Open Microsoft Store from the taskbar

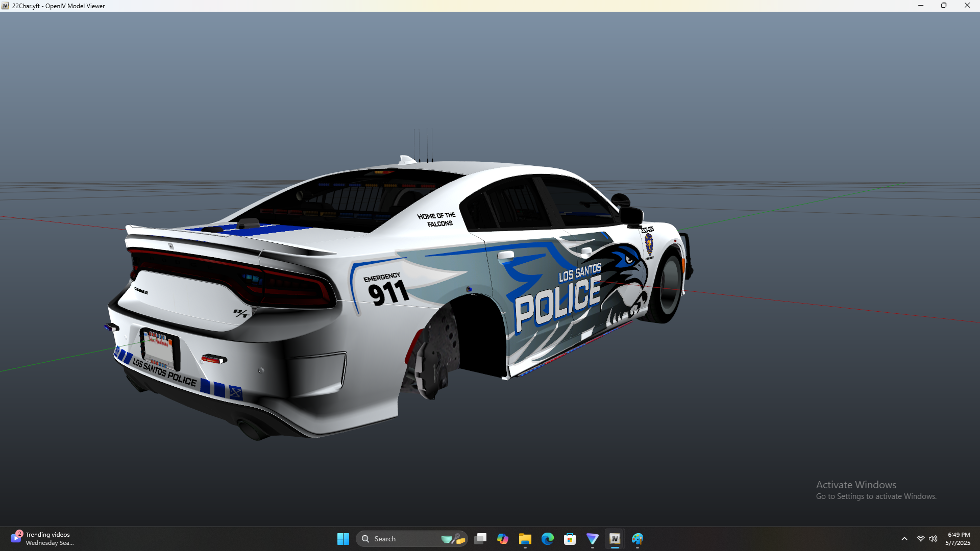pos(570,539)
